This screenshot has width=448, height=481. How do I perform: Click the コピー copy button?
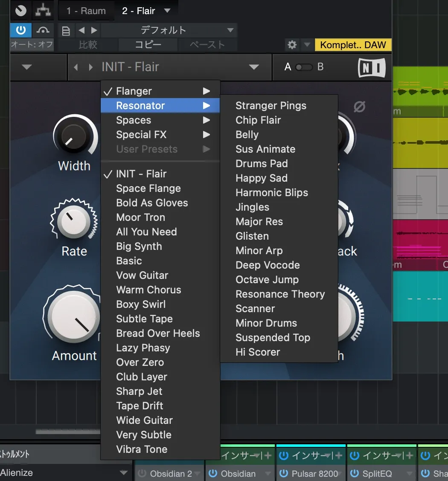point(148,45)
